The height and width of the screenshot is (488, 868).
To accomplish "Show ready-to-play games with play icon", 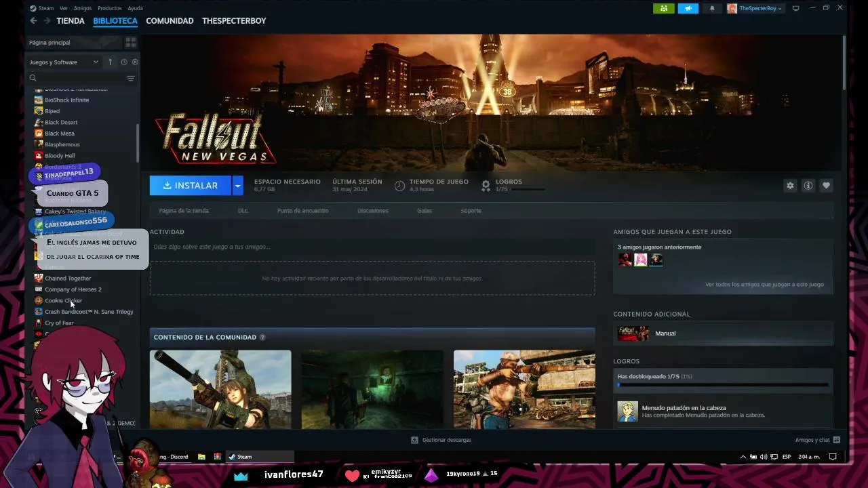I will 135,62.
